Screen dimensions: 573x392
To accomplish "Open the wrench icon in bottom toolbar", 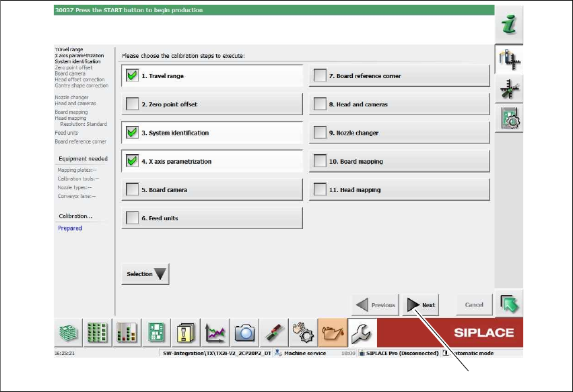I will [362, 333].
